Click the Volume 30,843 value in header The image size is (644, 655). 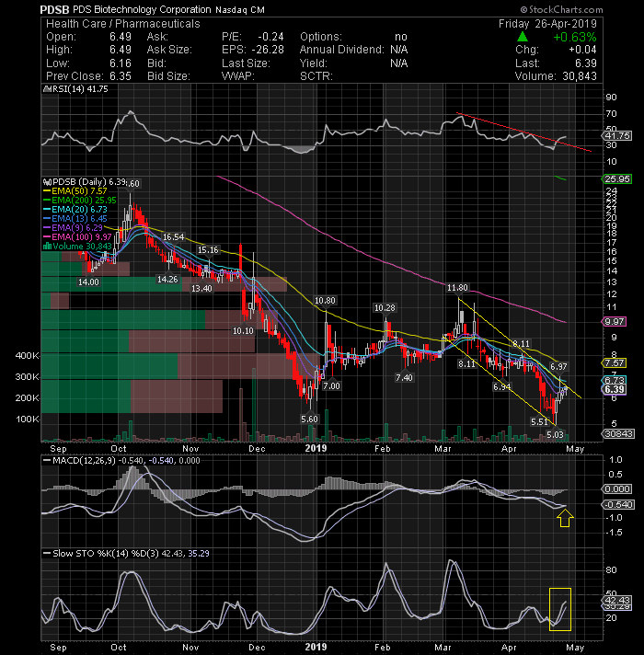pyautogui.click(x=580, y=76)
